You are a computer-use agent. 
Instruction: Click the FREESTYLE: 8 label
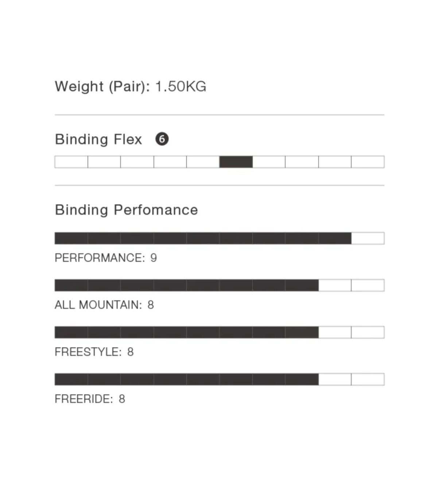(94, 352)
